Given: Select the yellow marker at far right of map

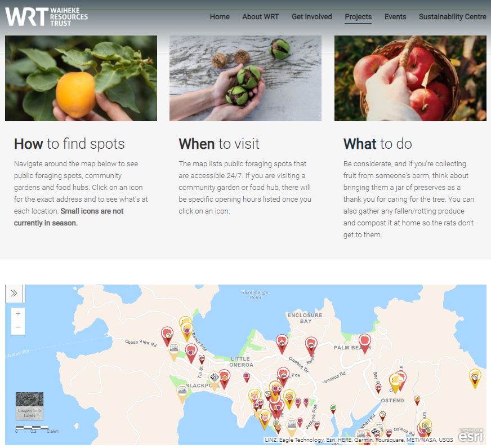Looking at the screenshot, I should click(475, 379).
